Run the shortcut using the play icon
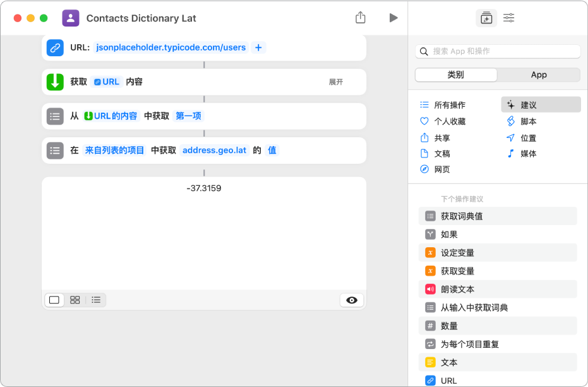 (393, 18)
